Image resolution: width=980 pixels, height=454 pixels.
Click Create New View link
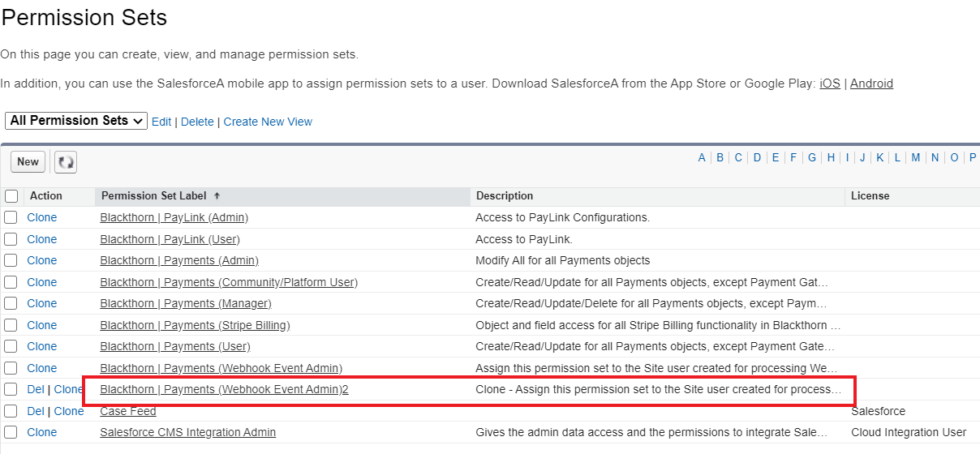(x=268, y=122)
